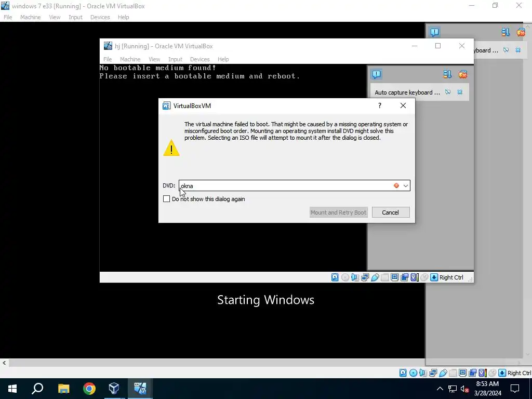532x399 pixels.
Task: Launch Google Chrome from taskbar
Action: (89, 389)
